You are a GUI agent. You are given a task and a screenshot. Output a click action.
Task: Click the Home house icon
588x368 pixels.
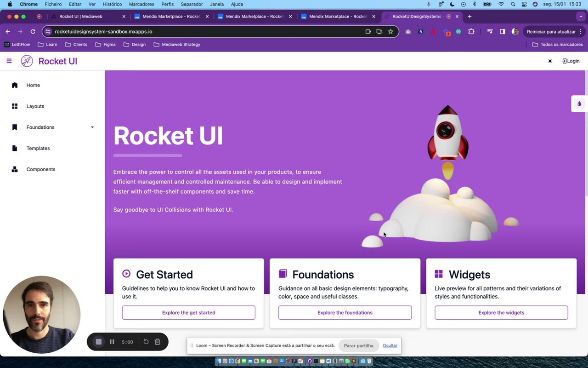[x=15, y=85]
